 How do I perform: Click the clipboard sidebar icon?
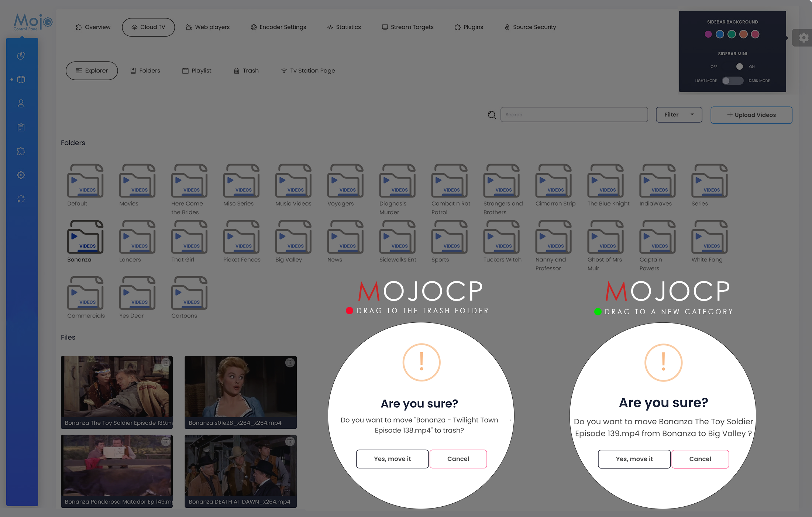[21, 127]
